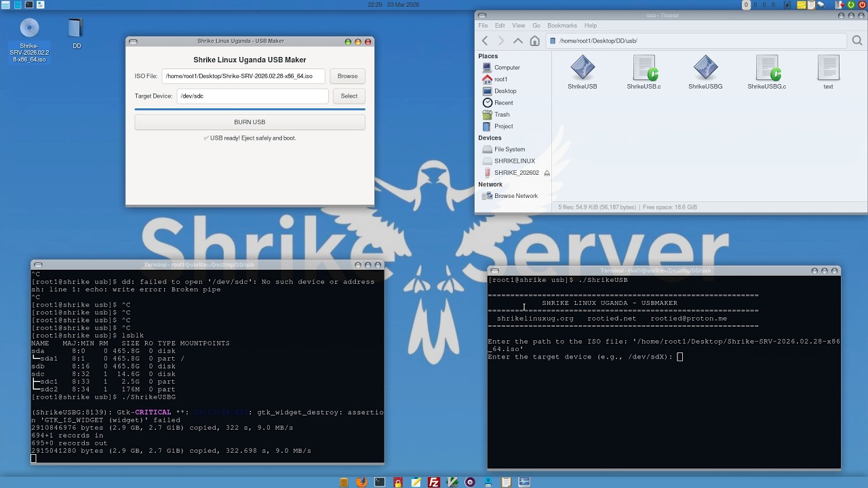
Task: Open the window menu of the Thunar window
Action: (x=481, y=15)
